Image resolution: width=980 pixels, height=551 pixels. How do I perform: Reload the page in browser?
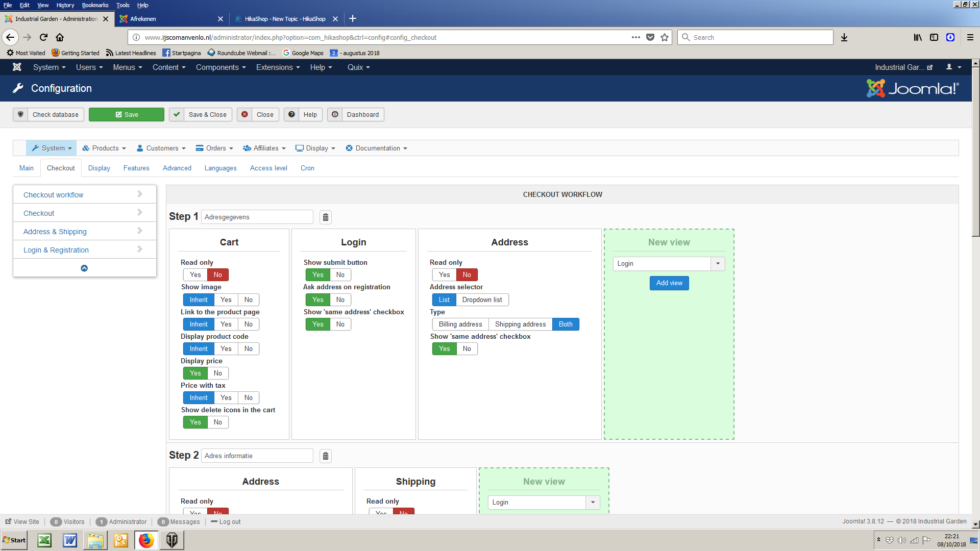click(43, 37)
